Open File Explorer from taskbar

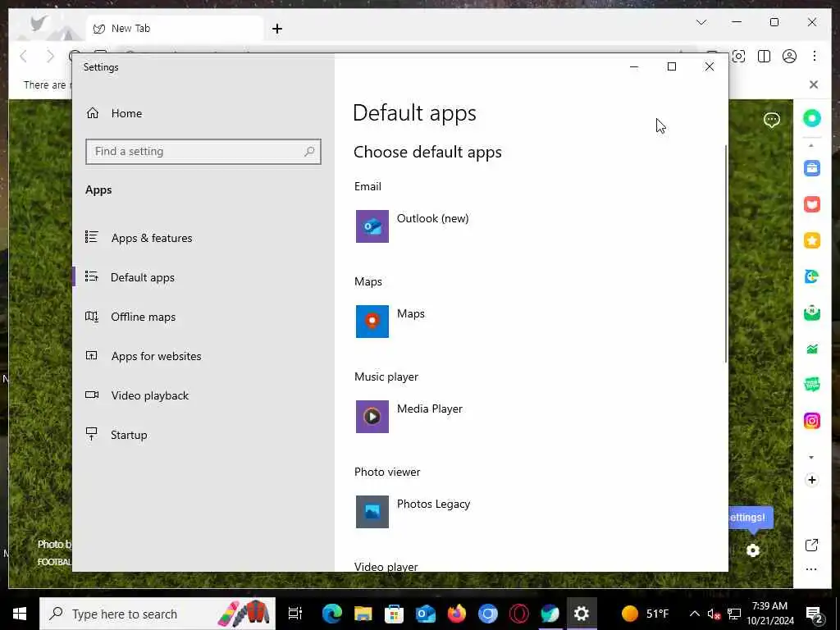coord(363,614)
